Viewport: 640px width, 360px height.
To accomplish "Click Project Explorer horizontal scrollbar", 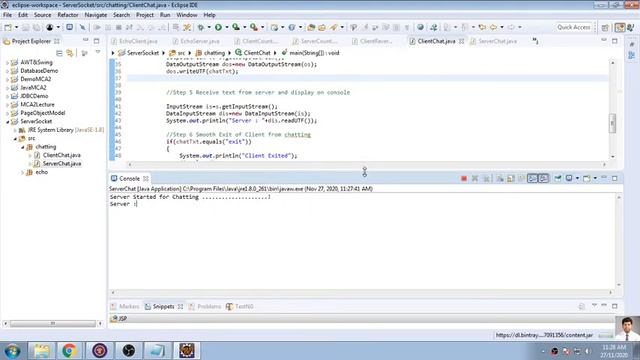I will (52, 324).
